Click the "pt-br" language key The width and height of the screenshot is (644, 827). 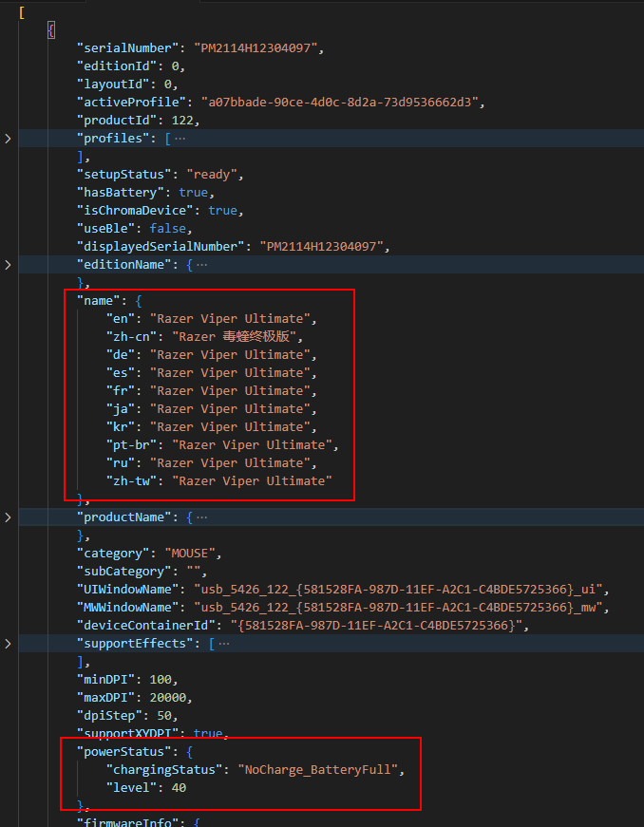click(x=132, y=445)
